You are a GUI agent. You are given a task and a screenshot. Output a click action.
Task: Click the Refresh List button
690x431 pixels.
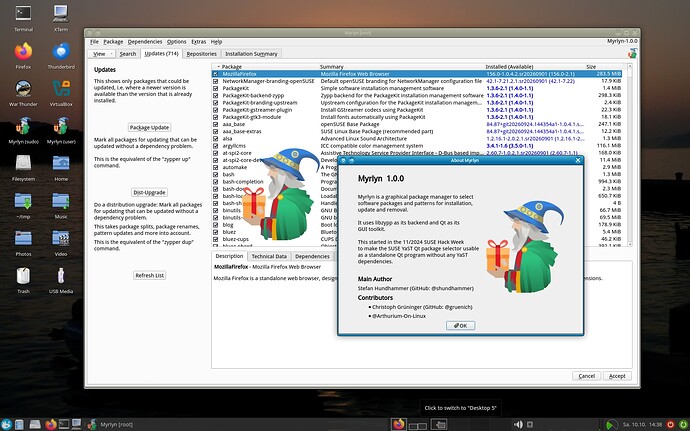click(x=149, y=275)
